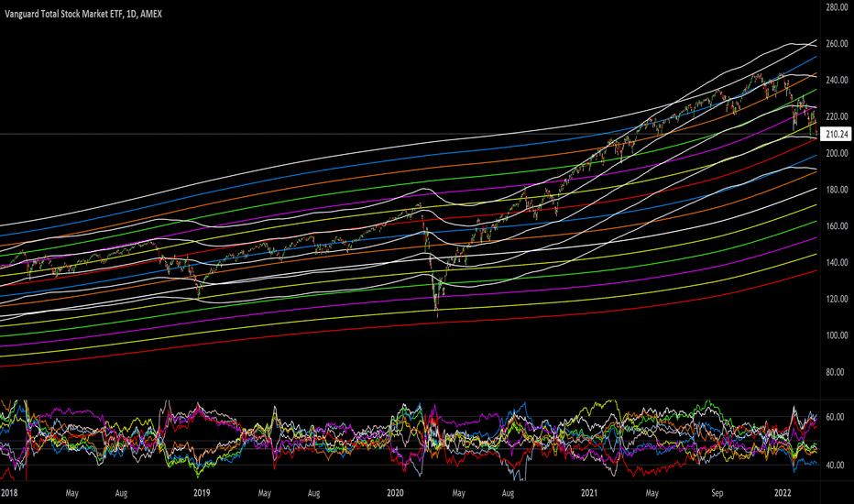Image resolution: width=854 pixels, height=504 pixels.
Task: Click the 200.00 price axis label
Action: (x=837, y=153)
